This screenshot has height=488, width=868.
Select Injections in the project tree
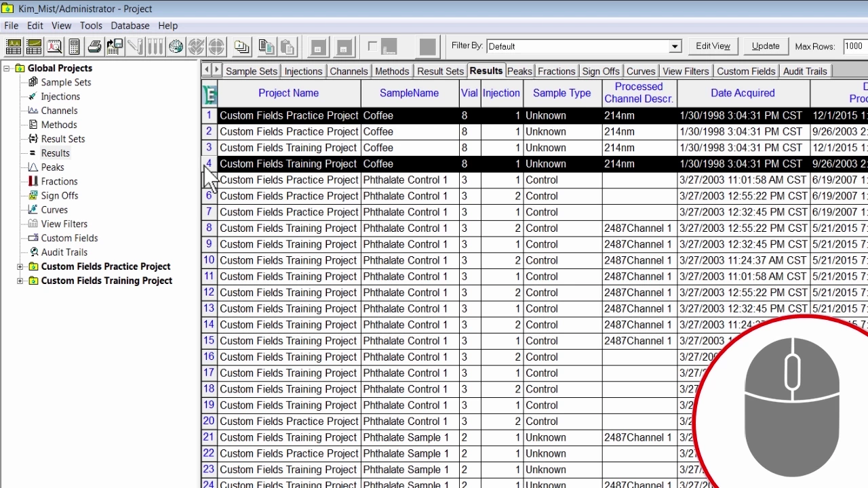tap(60, 96)
